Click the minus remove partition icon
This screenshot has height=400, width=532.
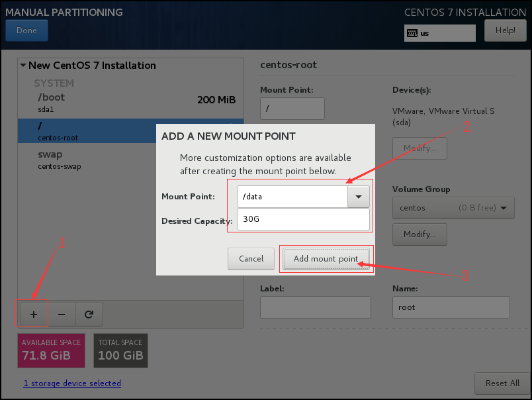point(62,315)
